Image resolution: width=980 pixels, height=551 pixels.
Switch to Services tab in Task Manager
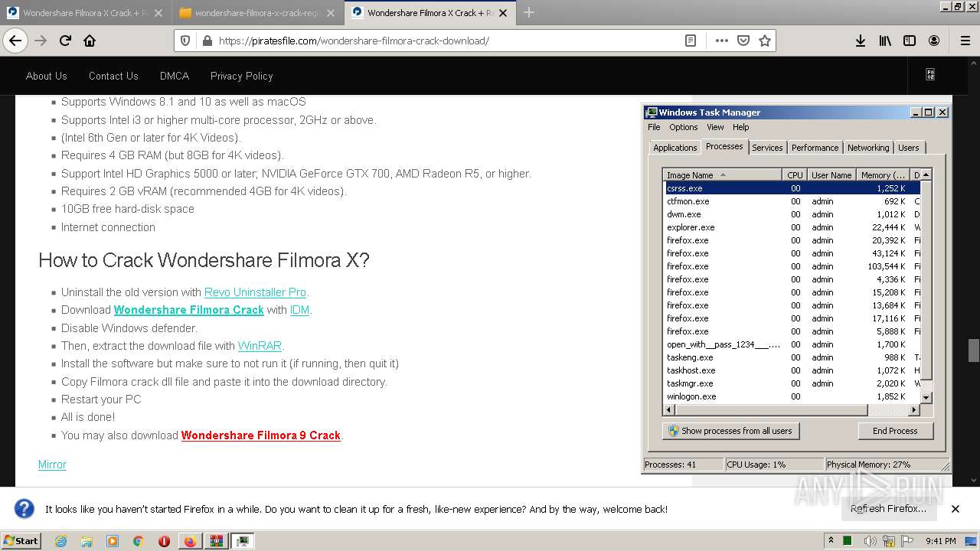(x=767, y=148)
